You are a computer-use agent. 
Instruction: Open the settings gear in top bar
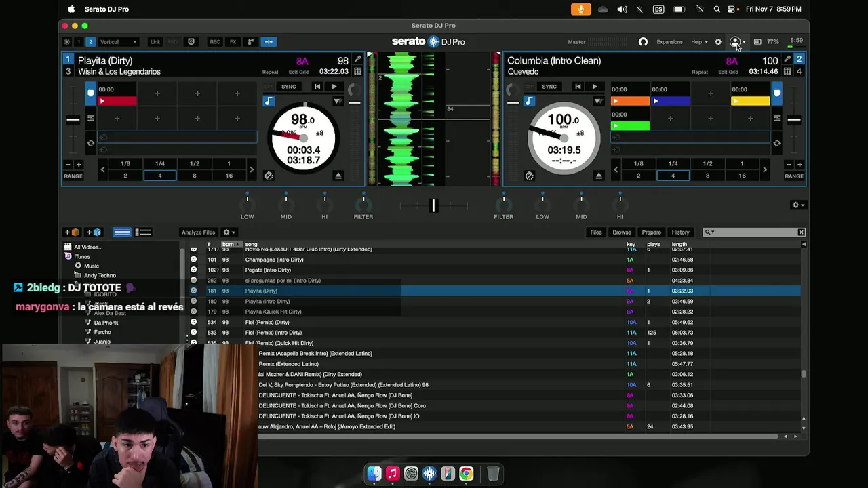(718, 42)
